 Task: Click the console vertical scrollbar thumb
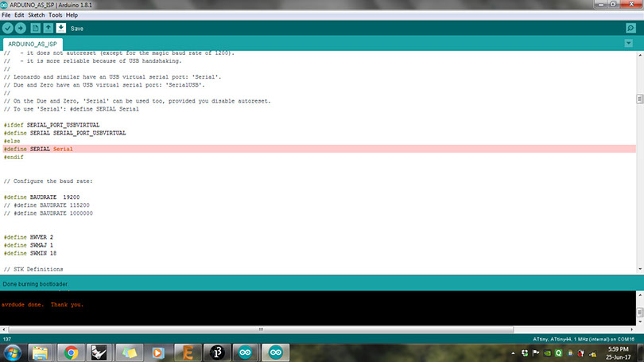(x=639, y=313)
